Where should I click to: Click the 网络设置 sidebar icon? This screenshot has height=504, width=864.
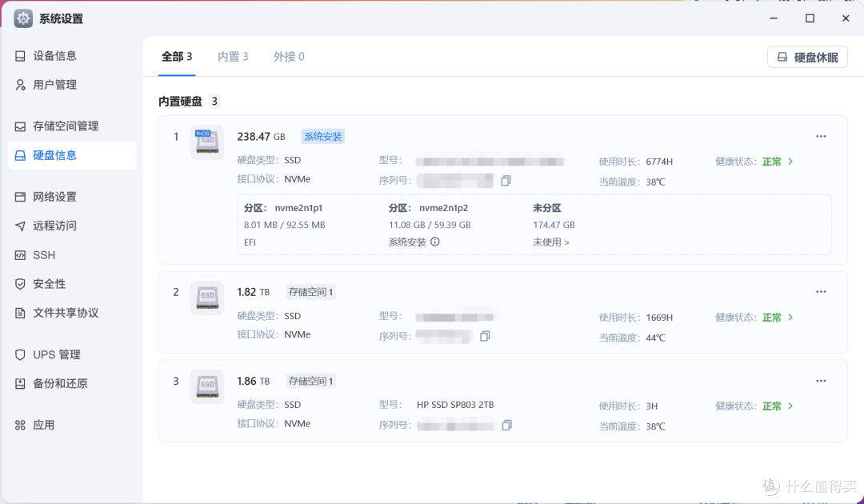pos(20,197)
